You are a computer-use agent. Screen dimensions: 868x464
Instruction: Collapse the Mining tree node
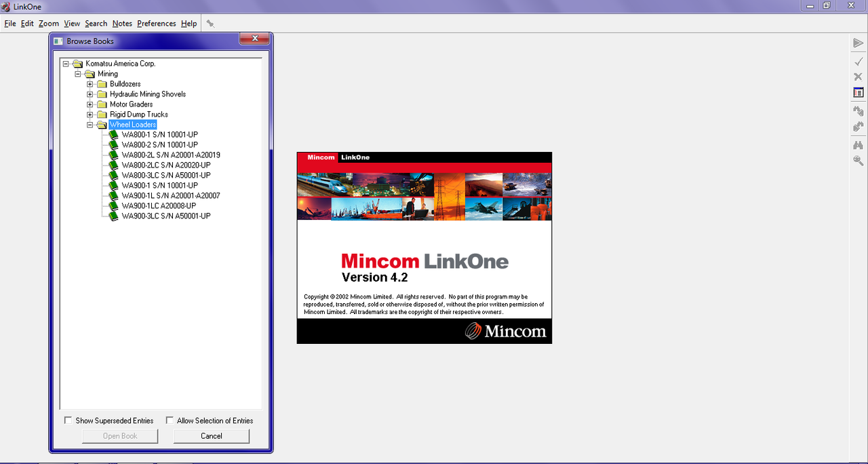point(78,74)
